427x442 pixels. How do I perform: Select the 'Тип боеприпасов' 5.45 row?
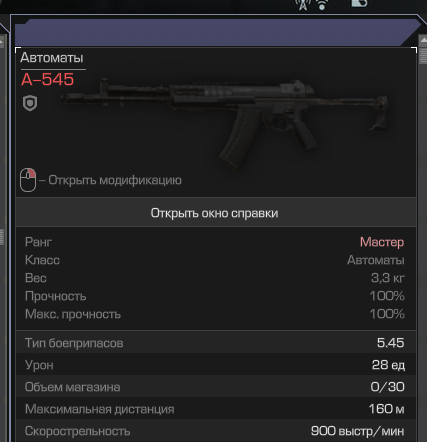216,343
